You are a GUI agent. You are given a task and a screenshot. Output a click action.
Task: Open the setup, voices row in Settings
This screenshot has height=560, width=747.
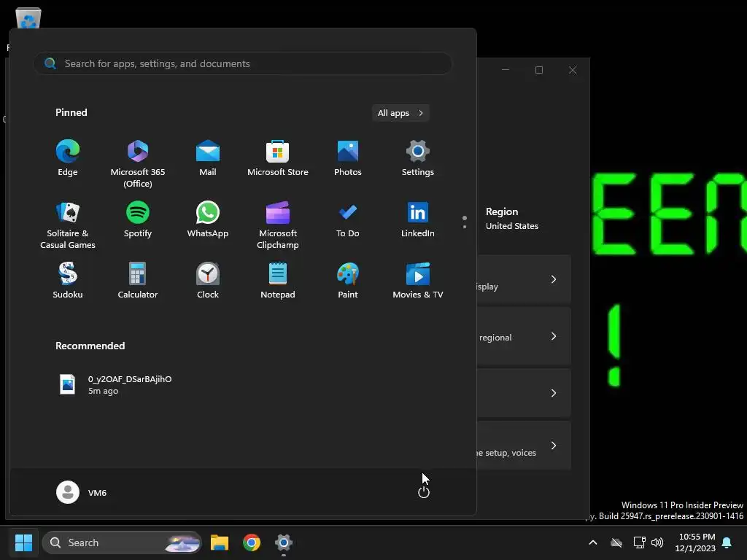tap(524, 446)
